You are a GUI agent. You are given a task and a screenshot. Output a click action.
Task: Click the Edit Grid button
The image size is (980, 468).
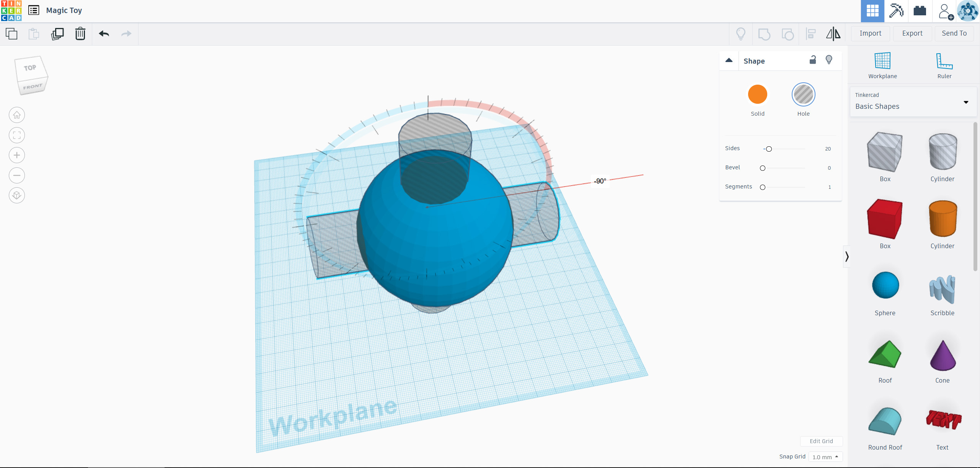pyautogui.click(x=821, y=441)
